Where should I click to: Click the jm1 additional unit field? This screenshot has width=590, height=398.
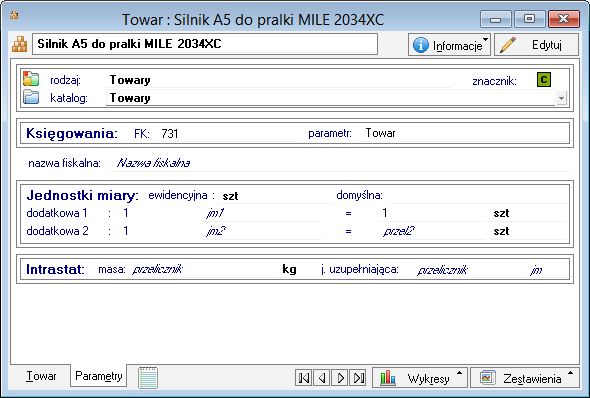tap(262, 213)
